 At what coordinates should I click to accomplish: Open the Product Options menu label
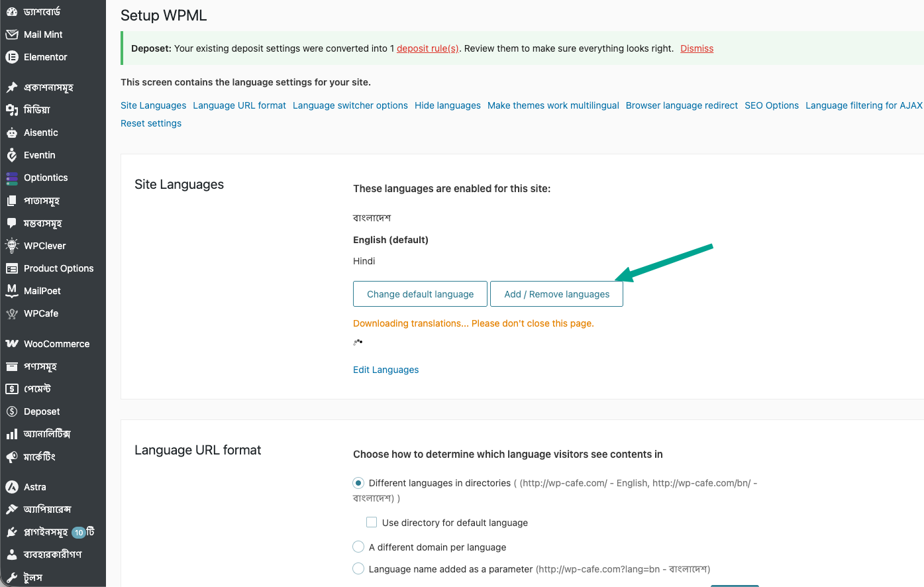click(58, 268)
